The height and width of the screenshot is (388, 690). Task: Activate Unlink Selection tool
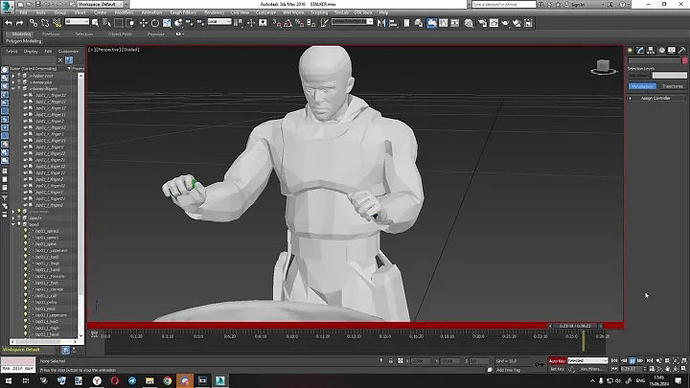(x=45, y=23)
